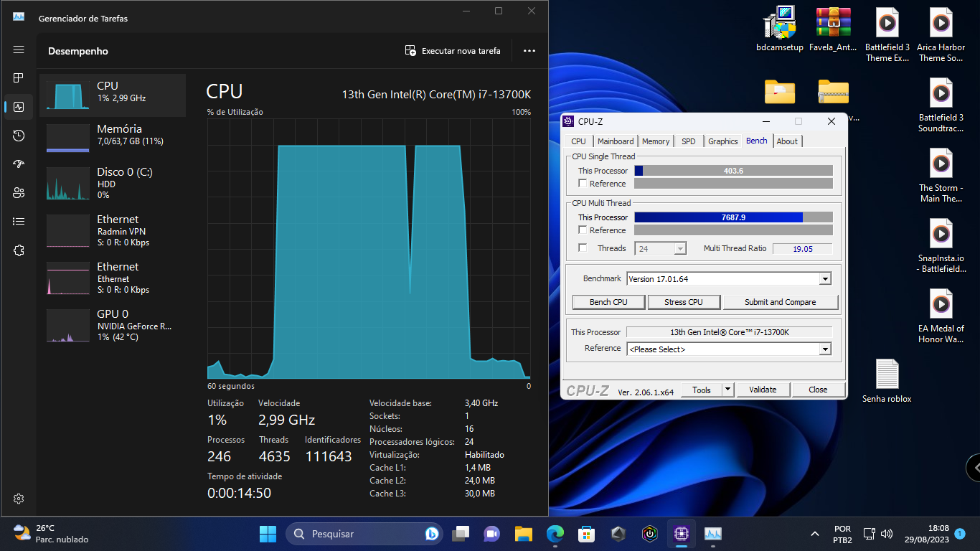Click Bench CPU button

pos(608,302)
